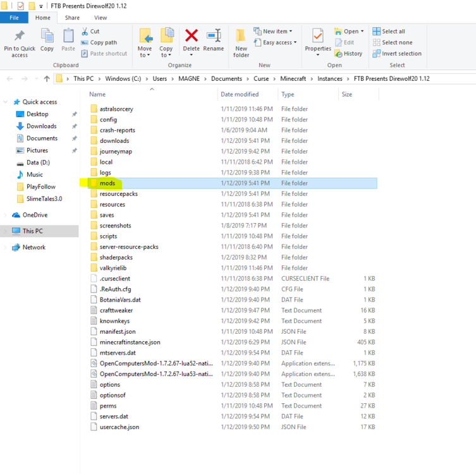Click the Copy to icon

(x=166, y=37)
